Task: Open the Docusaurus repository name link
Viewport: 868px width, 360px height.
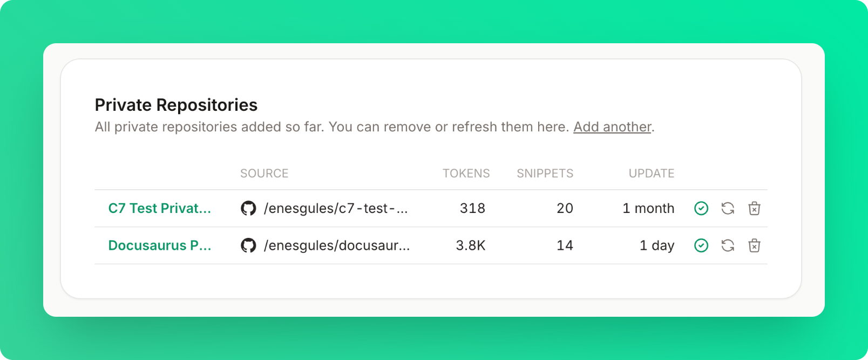Action: [x=159, y=245]
